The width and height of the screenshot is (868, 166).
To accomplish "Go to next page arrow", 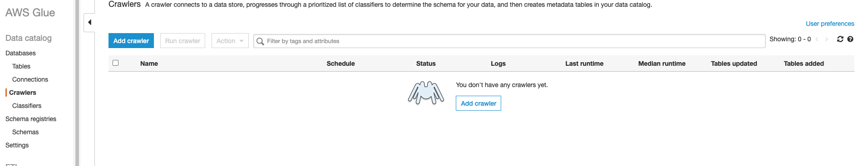I will (x=827, y=39).
